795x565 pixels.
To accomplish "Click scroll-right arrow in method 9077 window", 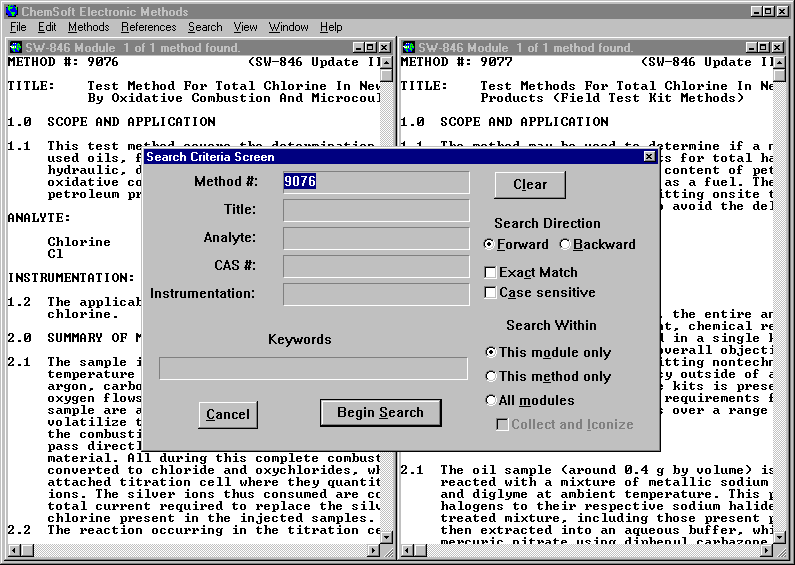I will pyautogui.click(x=767, y=550).
